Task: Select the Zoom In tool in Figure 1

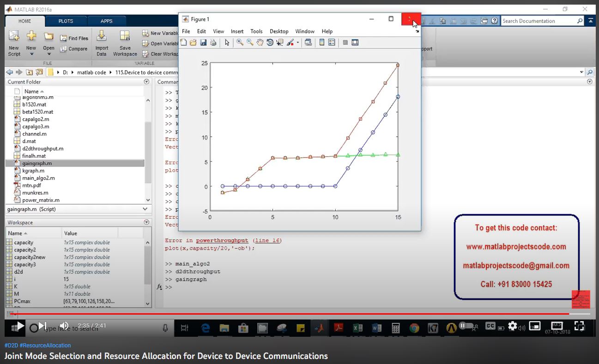Action: [x=240, y=42]
